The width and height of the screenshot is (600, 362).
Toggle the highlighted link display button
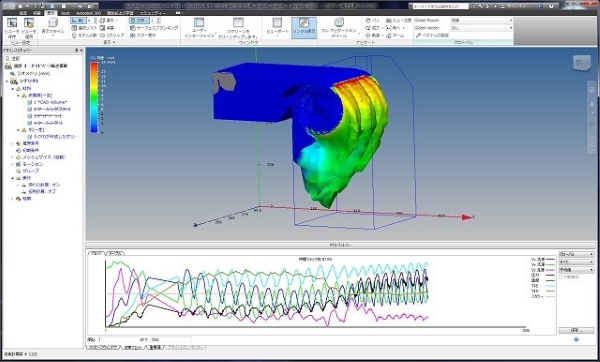tap(304, 28)
